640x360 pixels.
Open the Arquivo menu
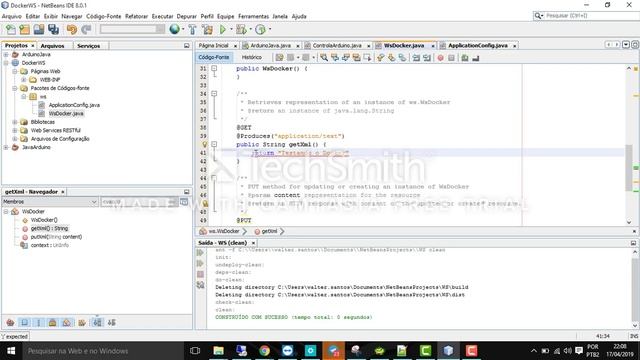coord(11,16)
